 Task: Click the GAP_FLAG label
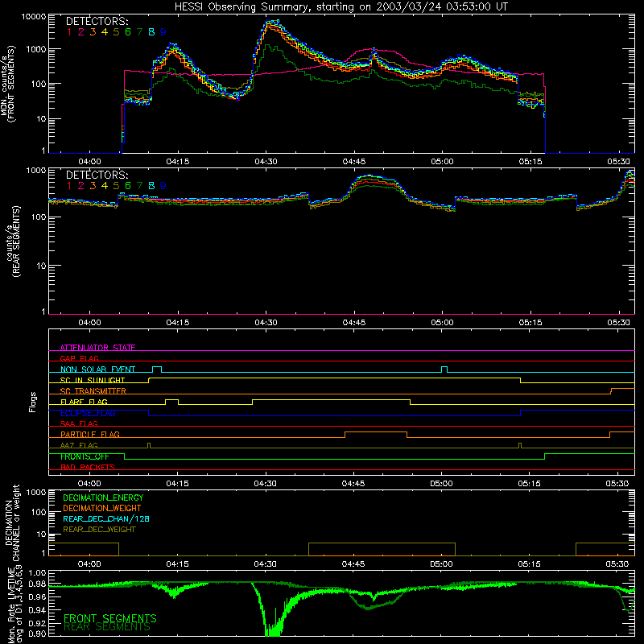(79, 358)
